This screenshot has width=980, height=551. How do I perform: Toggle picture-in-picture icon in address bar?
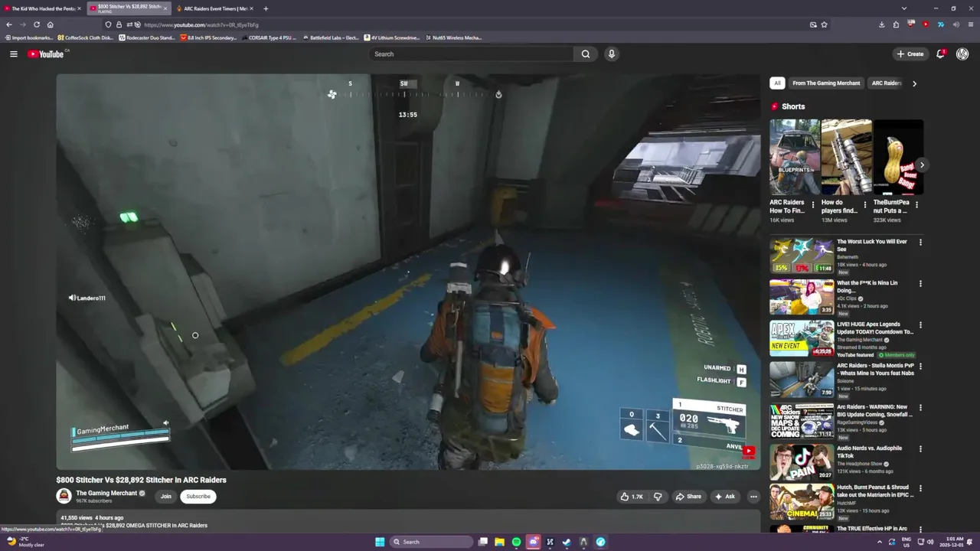(813, 24)
